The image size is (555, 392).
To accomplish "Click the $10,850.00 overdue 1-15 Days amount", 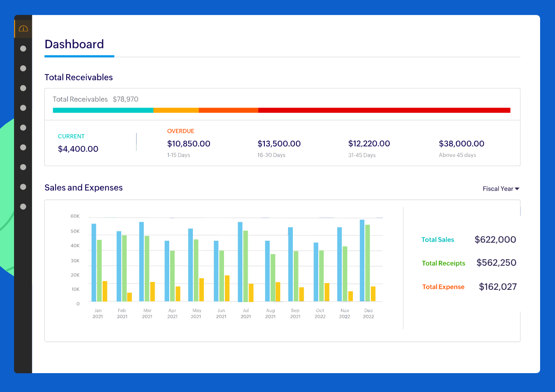I will click(x=188, y=144).
